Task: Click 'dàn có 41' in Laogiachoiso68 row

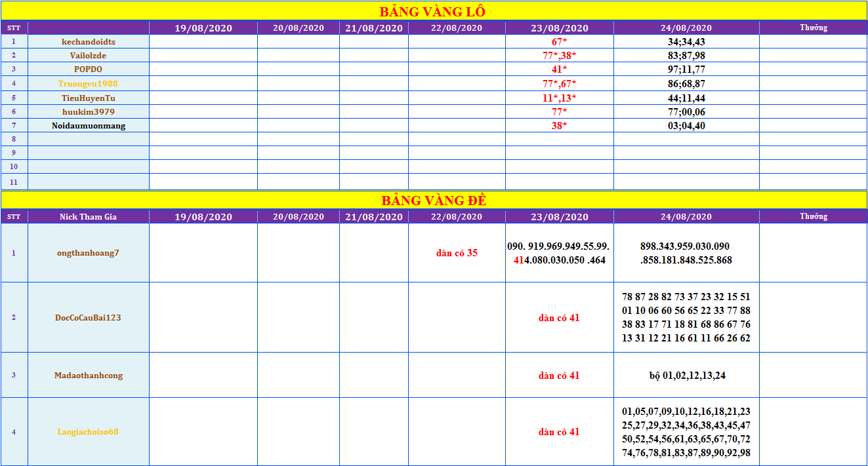Action: tap(560, 432)
